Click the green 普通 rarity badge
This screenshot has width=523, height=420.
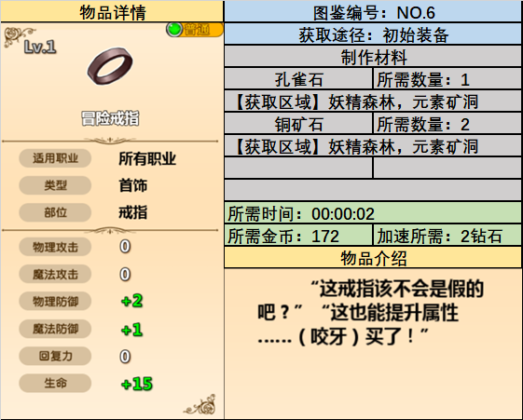[195, 30]
